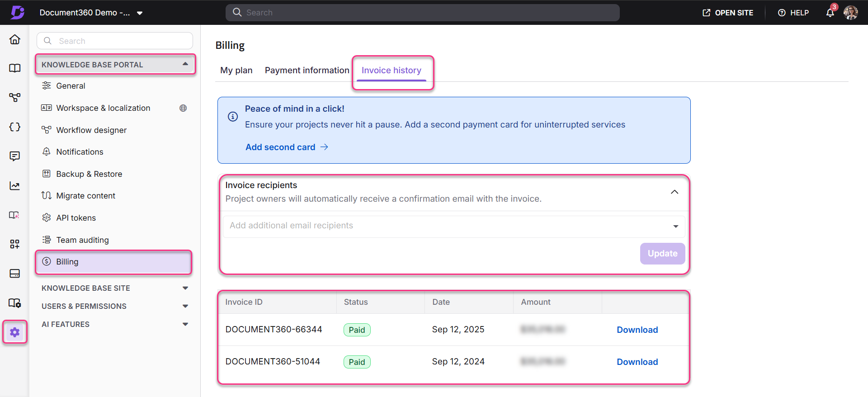Download invoice DOCUMENT360-51044
The image size is (868, 397).
(637, 362)
